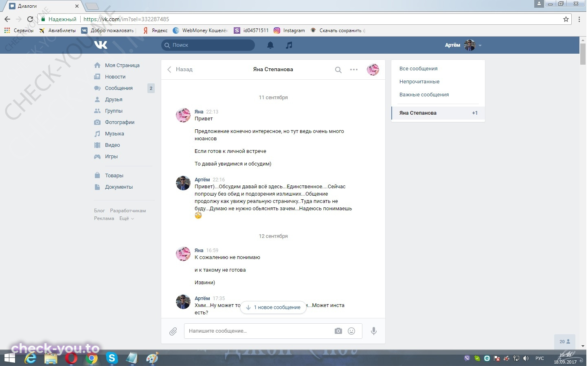Click Яна Степанова chat title
The width and height of the screenshot is (588, 366).
273,70
